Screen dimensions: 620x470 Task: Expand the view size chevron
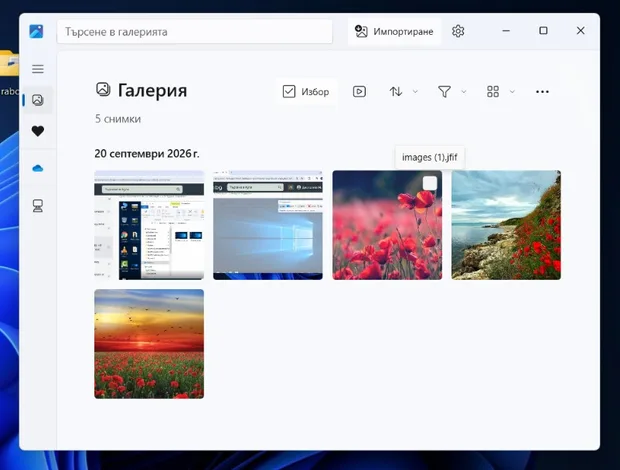pos(512,91)
